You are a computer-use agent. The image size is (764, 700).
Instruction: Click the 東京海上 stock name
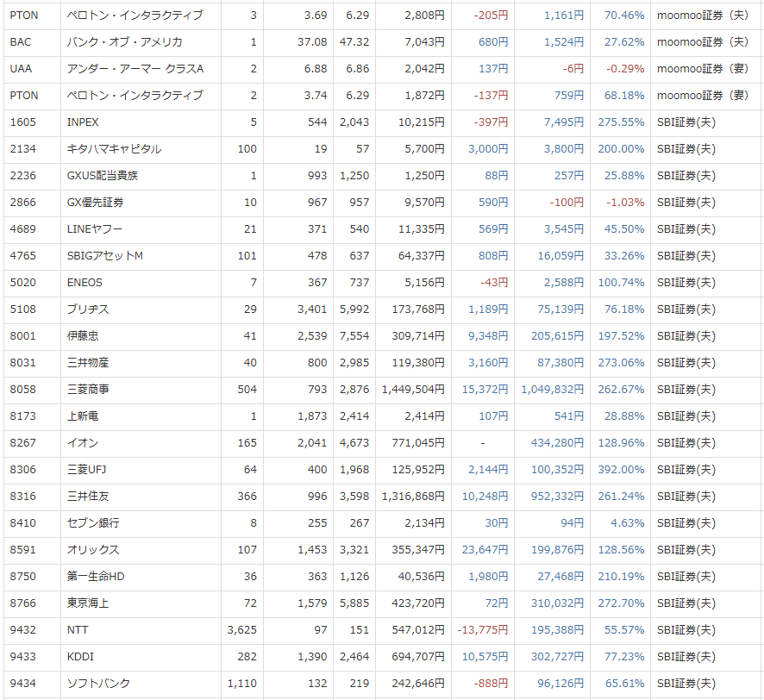pos(88,603)
